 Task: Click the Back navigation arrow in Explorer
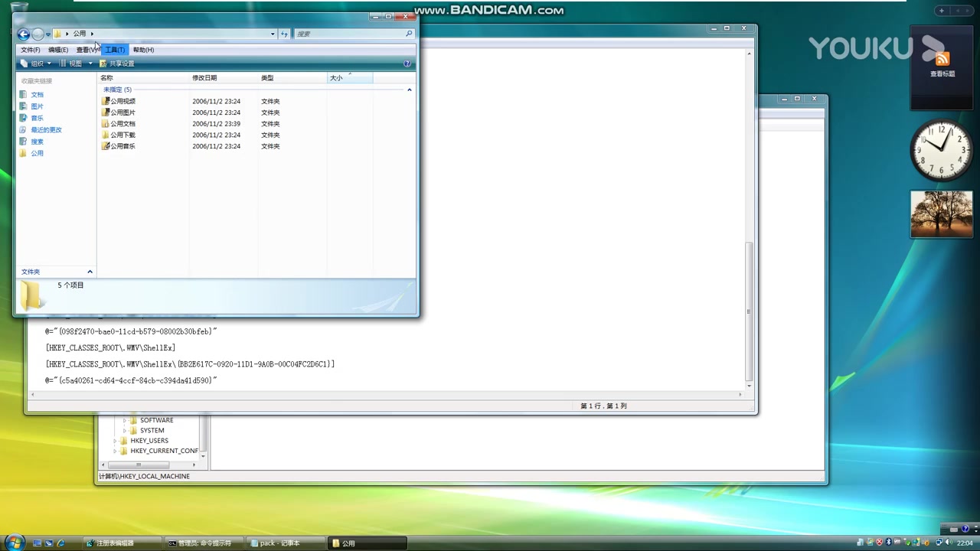[x=23, y=34]
